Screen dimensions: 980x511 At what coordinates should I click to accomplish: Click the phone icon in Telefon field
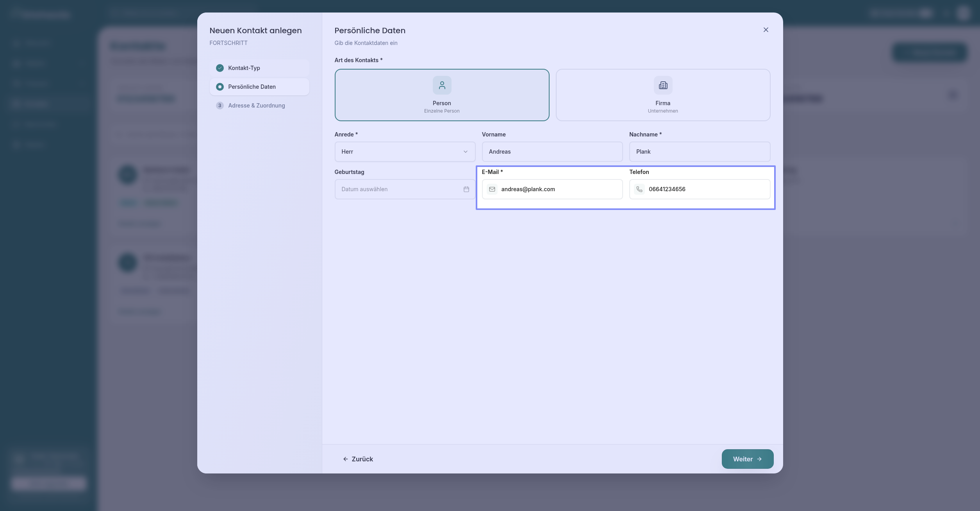pyautogui.click(x=639, y=189)
